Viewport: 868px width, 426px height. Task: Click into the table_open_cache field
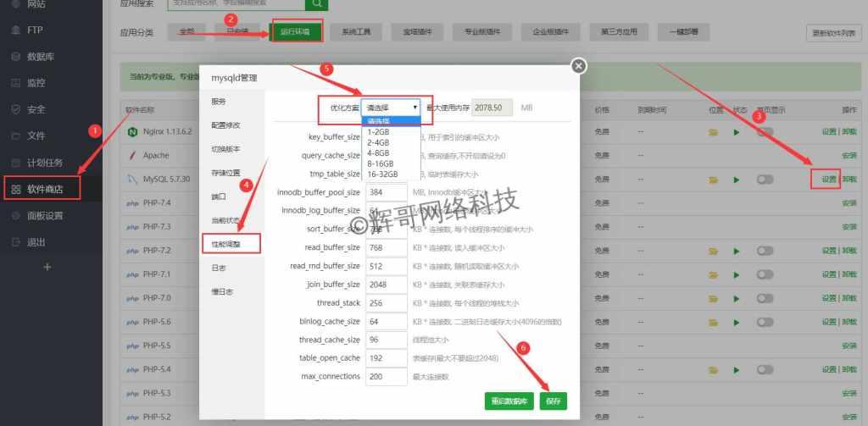coord(387,358)
